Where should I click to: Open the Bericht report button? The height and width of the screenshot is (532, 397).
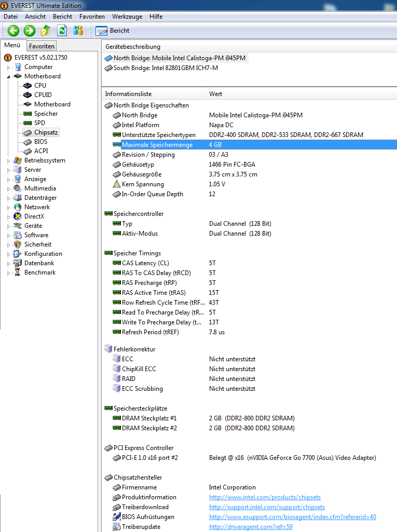click(x=113, y=31)
